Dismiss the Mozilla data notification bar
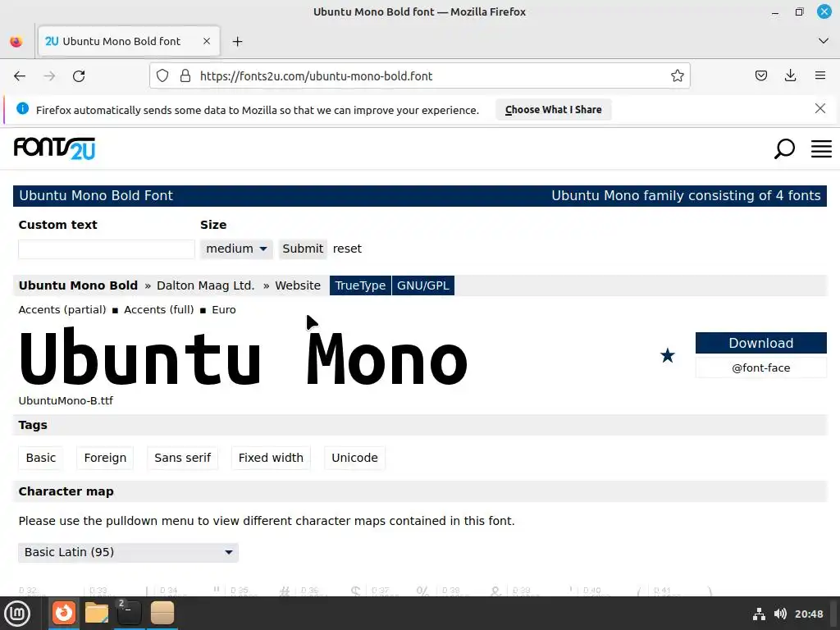Viewport: 840px width, 630px height. pos(819,109)
